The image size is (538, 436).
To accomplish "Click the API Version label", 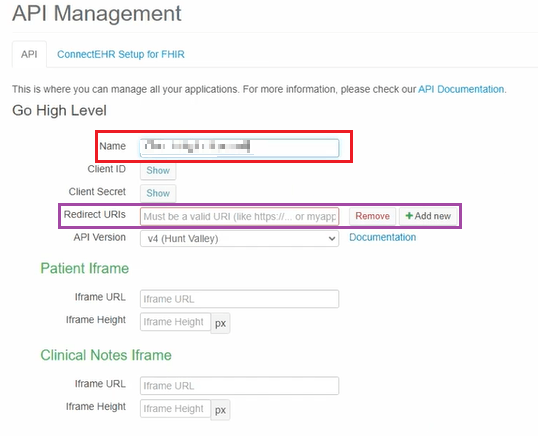I will [x=100, y=237].
